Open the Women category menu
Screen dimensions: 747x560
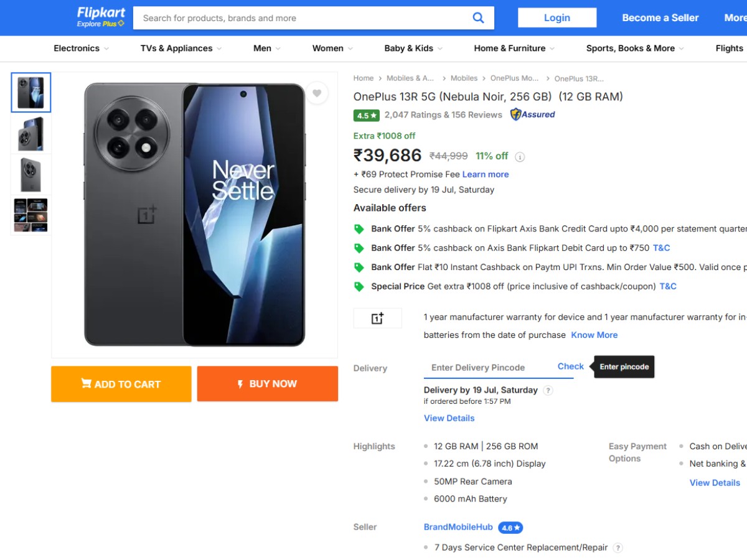[x=332, y=48]
